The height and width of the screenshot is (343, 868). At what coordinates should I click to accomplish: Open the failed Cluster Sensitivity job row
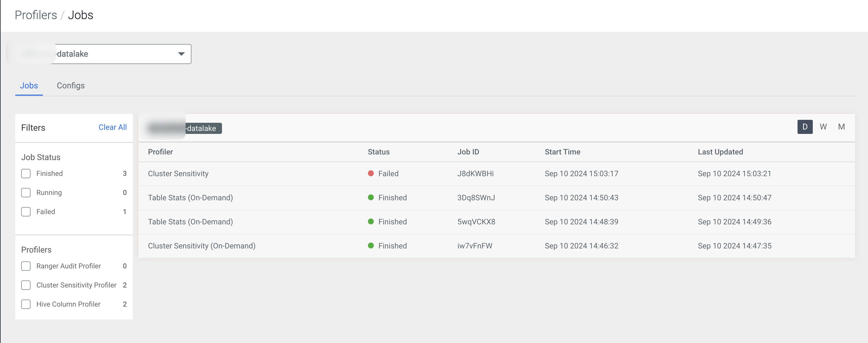point(178,174)
